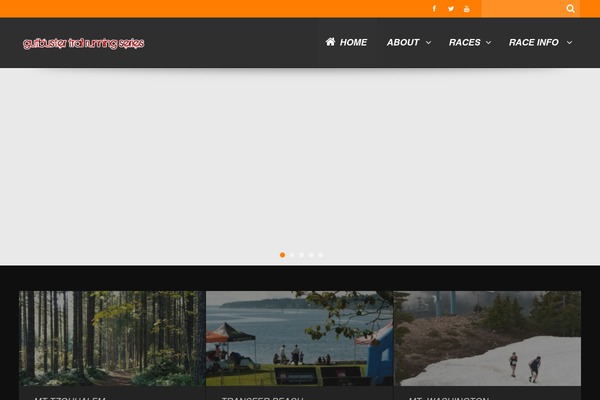The image size is (600, 400).
Task: Expand the About dropdown chevron
Action: (x=428, y=42)
